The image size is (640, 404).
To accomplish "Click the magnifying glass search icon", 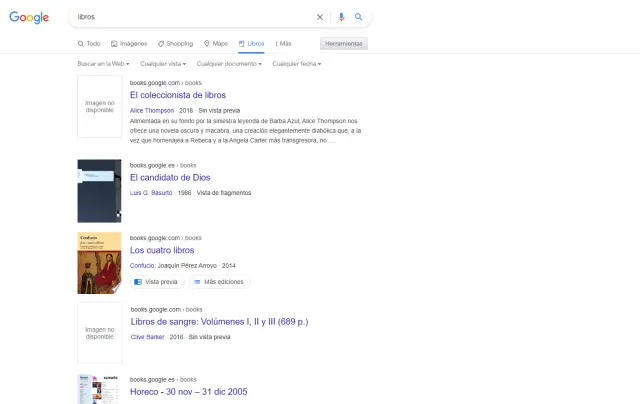I will point(359,17).
